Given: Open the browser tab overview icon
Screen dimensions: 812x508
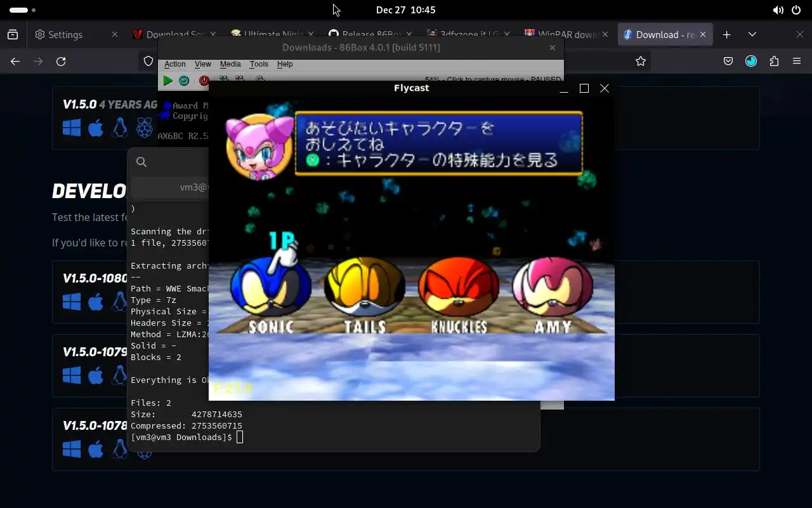Looking at the screenshot, I should click(13, 34).
